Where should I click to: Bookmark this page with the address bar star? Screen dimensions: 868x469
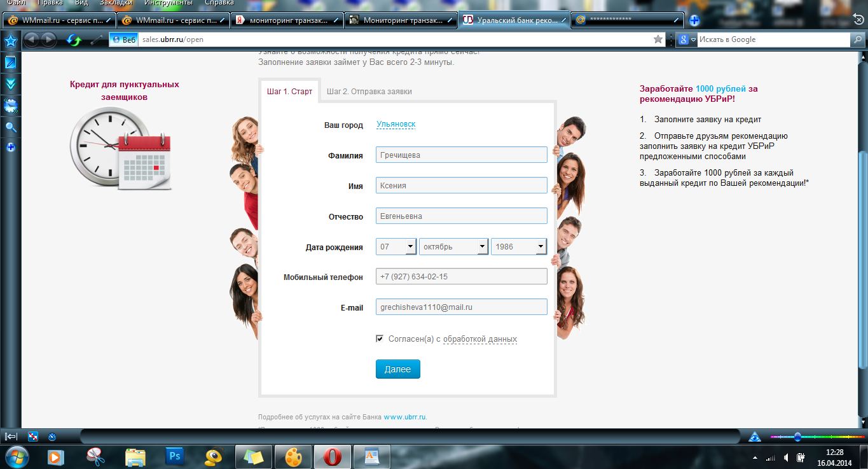click(x=658, y=39)
